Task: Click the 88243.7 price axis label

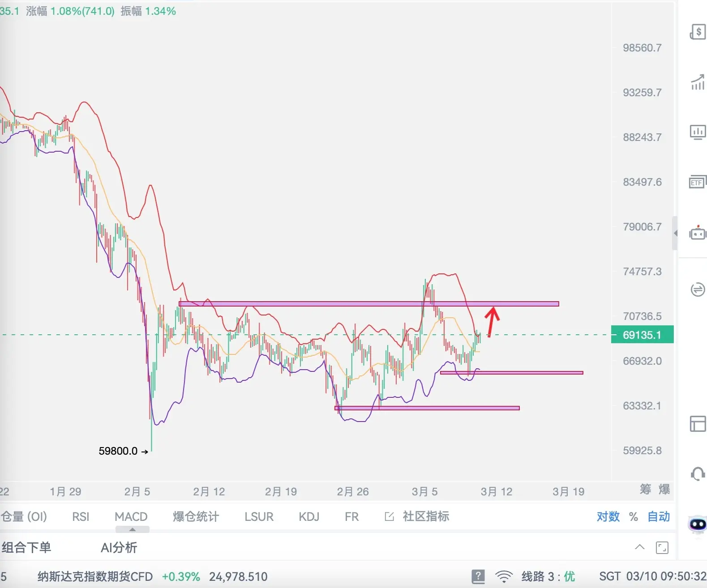Action: tap(642, 137)
